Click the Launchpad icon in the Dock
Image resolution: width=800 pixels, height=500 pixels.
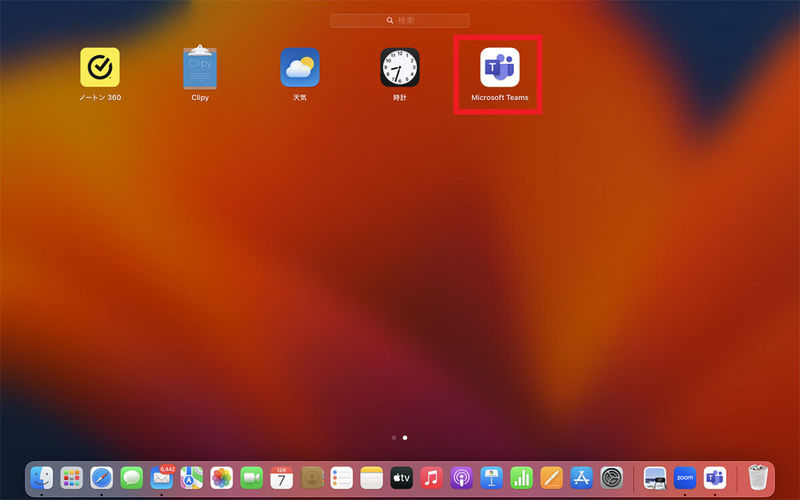pyautogui.click(x=71, y=478)
